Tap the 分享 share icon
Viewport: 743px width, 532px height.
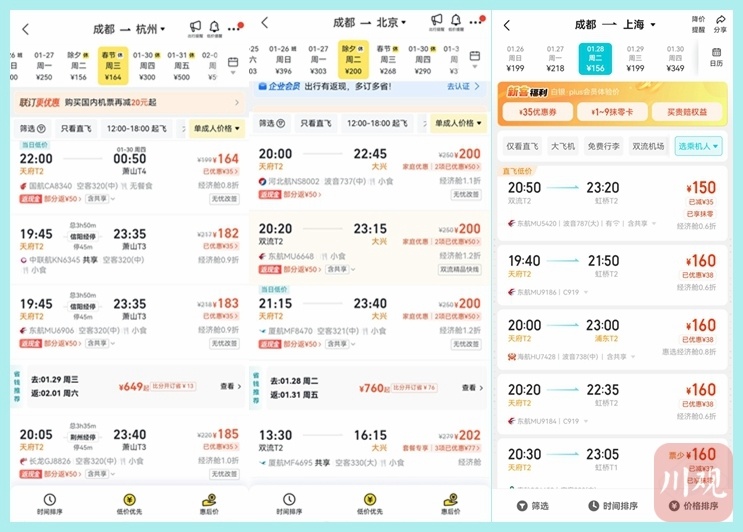(721, 23)
